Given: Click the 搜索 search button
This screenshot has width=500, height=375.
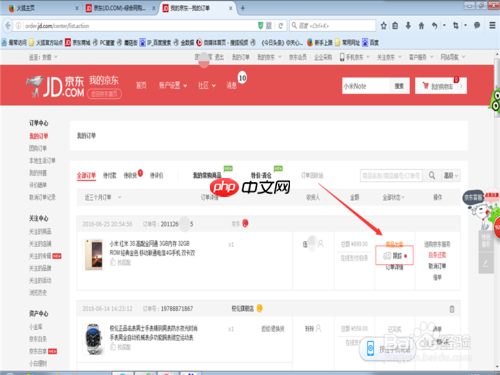Looking at the screenshot, I should click(399, 86).
